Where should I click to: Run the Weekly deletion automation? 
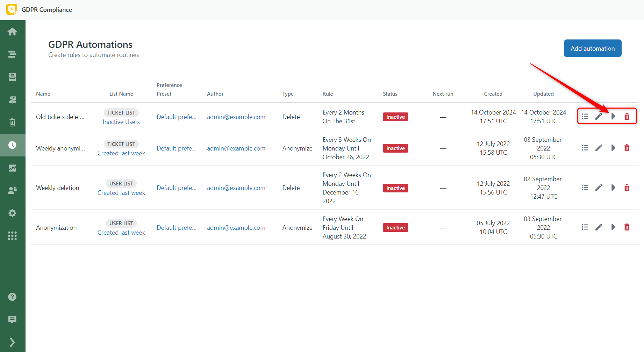[613, 188]
